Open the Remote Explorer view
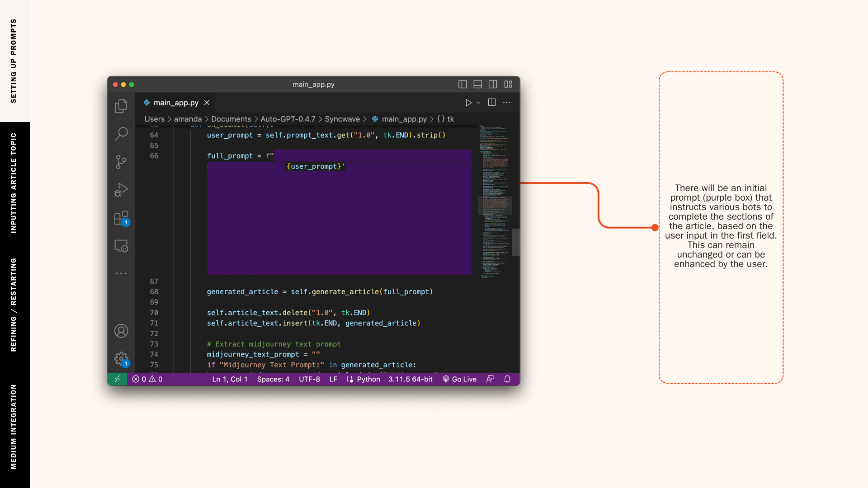This screenshot has height=488, width=868. point(121,246)
